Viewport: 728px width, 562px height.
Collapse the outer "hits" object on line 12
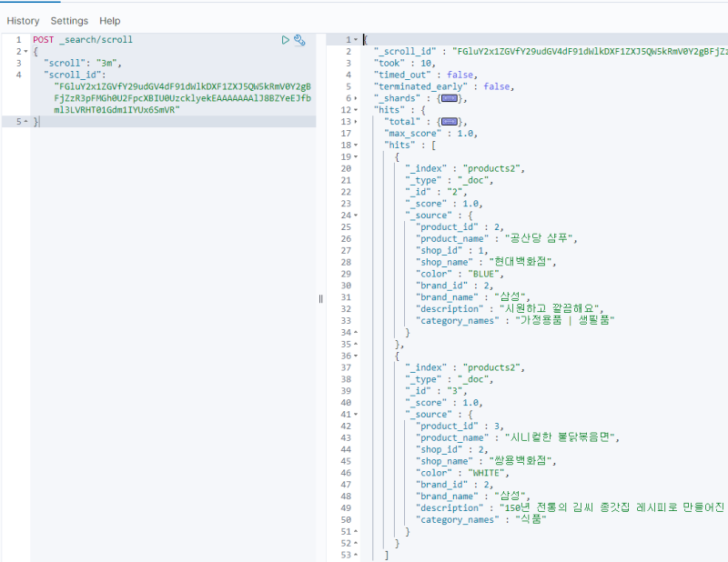tap(355, 110)
